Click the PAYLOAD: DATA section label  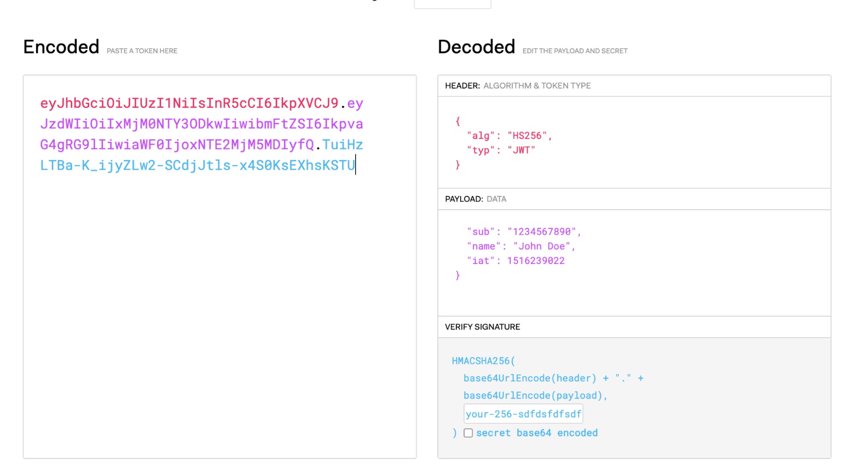click(x=475, y=199)
